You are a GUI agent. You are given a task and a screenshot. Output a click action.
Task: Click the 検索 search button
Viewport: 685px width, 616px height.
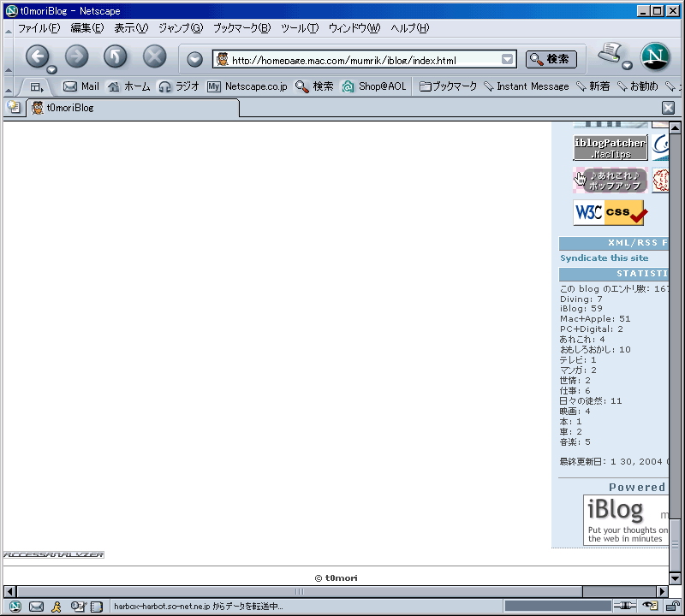[x=551, y=59]
